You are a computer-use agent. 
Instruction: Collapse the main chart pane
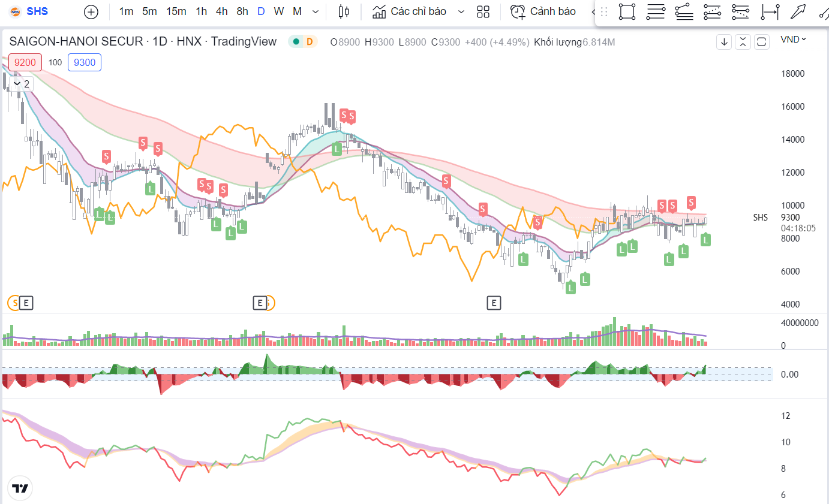(x=743, y=41)
